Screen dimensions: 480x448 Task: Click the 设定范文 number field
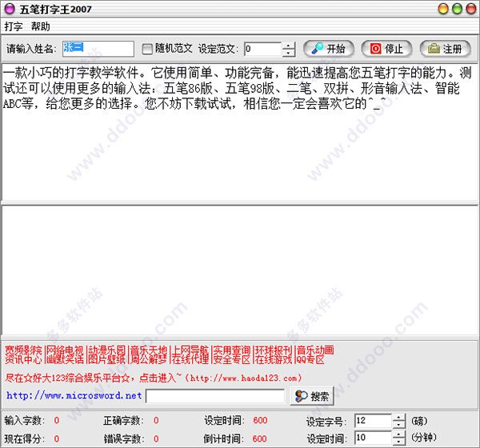262,49
